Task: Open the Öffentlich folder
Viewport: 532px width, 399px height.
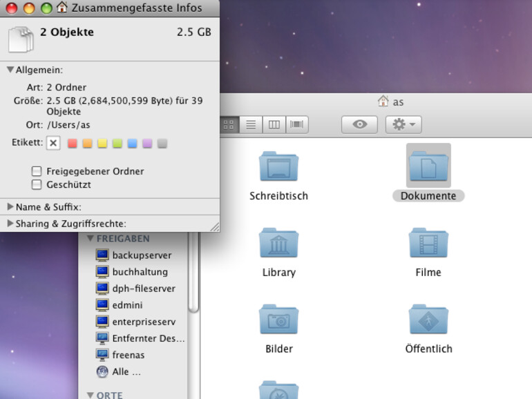Action: click(428, 320)
